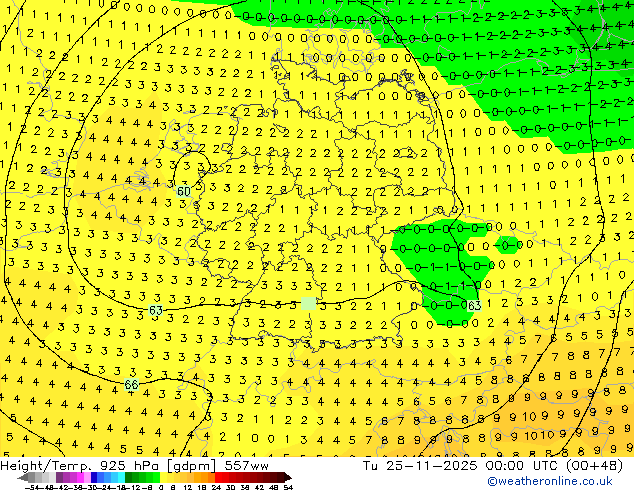Click the legend value label '54'
634x490 pixels.
pos(288,487)
